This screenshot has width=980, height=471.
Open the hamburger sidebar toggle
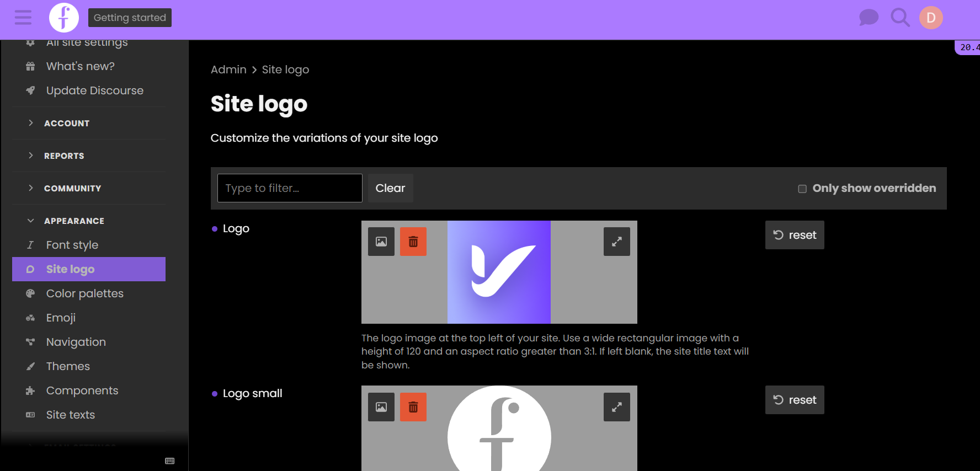[x=23, y=18]
